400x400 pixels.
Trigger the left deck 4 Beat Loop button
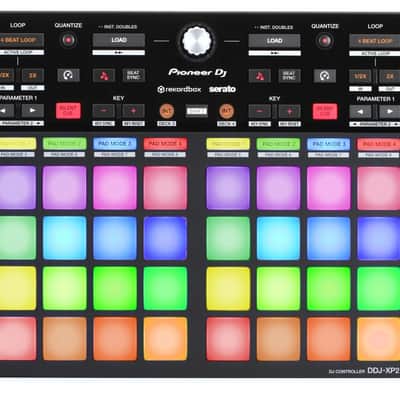21,40
